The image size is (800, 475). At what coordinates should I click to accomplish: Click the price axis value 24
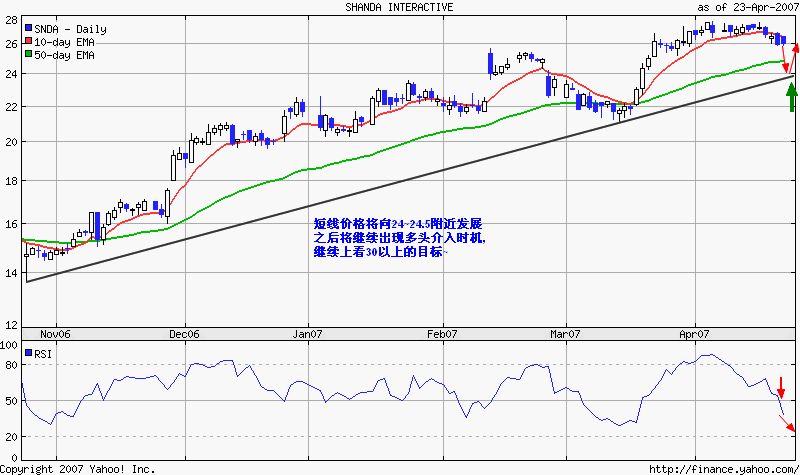11,74
